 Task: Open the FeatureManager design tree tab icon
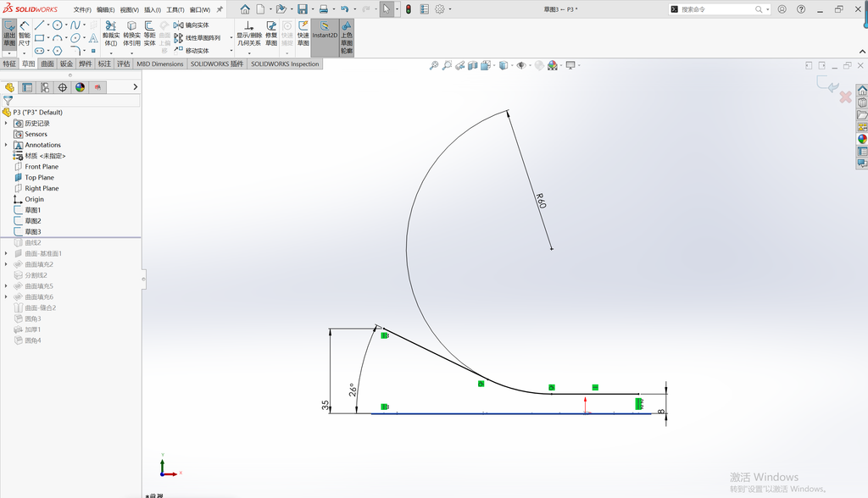(9, 87)
